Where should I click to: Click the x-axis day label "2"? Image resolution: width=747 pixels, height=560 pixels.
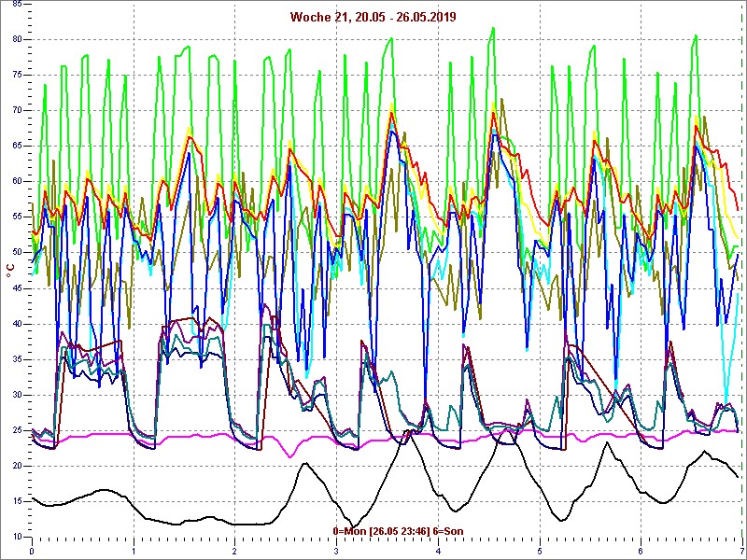tap(235, 552)
